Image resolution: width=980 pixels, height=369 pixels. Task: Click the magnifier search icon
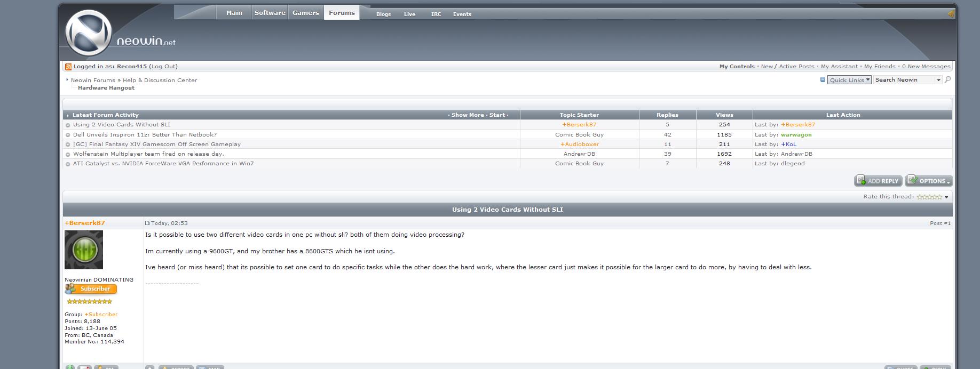click(x=948, y=80)
